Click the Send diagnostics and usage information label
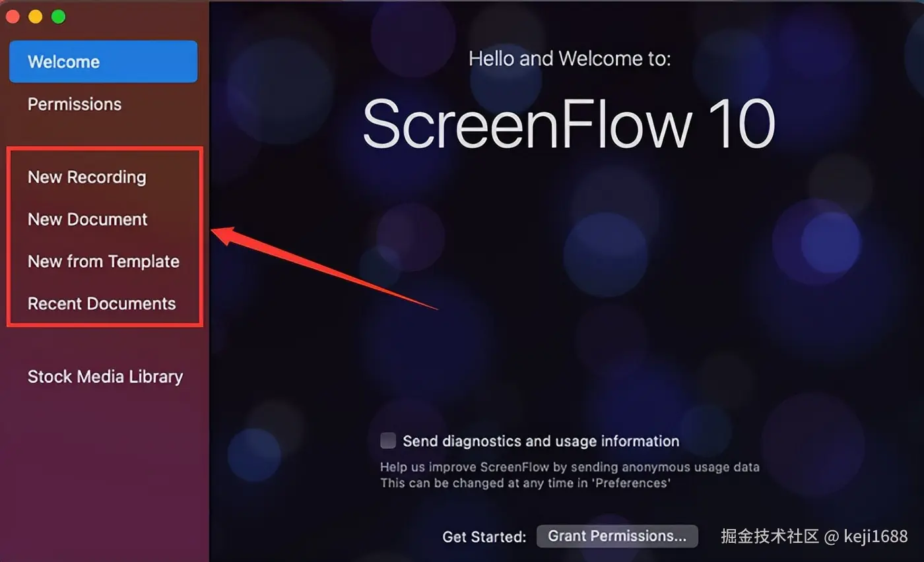Image resolution: width=924 pixels, height=562 pixels. (541, 441)
